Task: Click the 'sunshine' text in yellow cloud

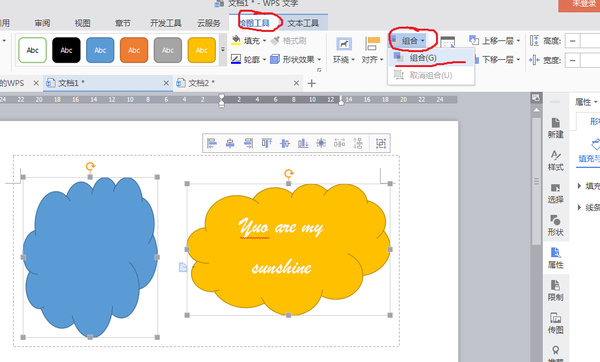Action: click(281, 267)
